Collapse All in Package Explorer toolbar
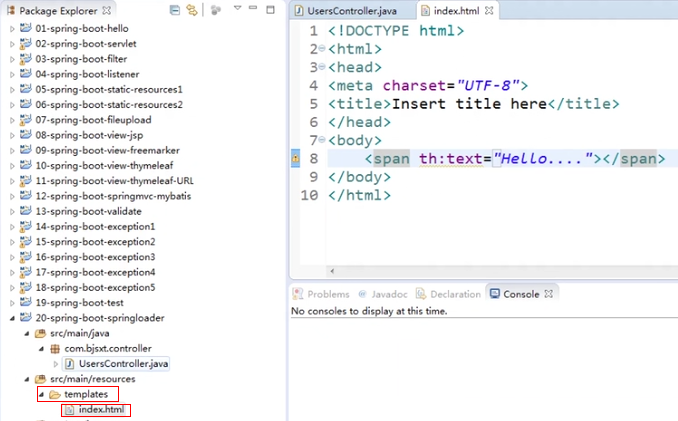Screen dimensions: 678x421 pos(175,10)
